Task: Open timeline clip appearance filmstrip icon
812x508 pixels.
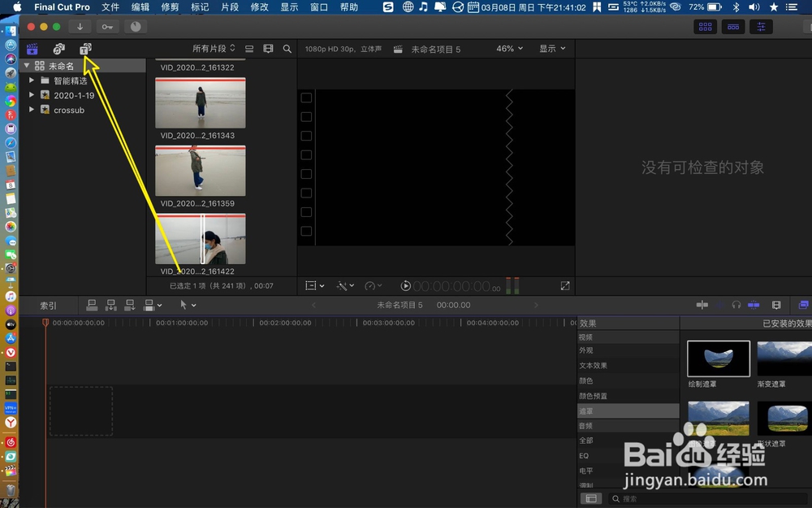Action: tap(775, 305)
